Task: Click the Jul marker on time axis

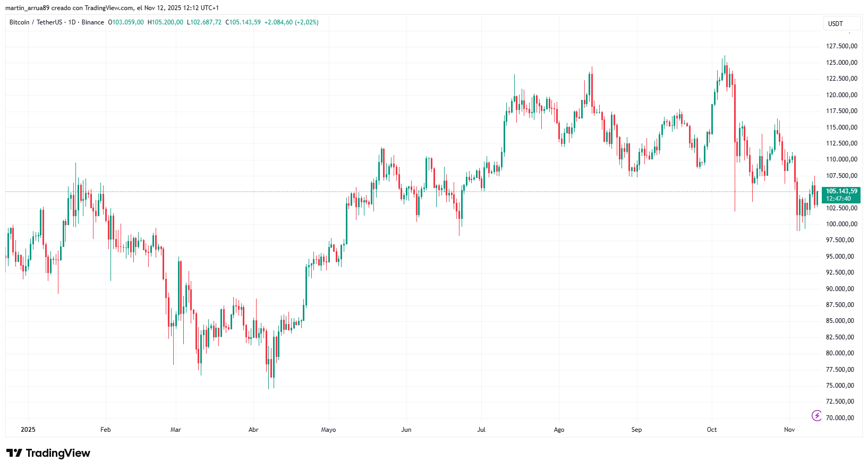Action: tap(481, 430)
